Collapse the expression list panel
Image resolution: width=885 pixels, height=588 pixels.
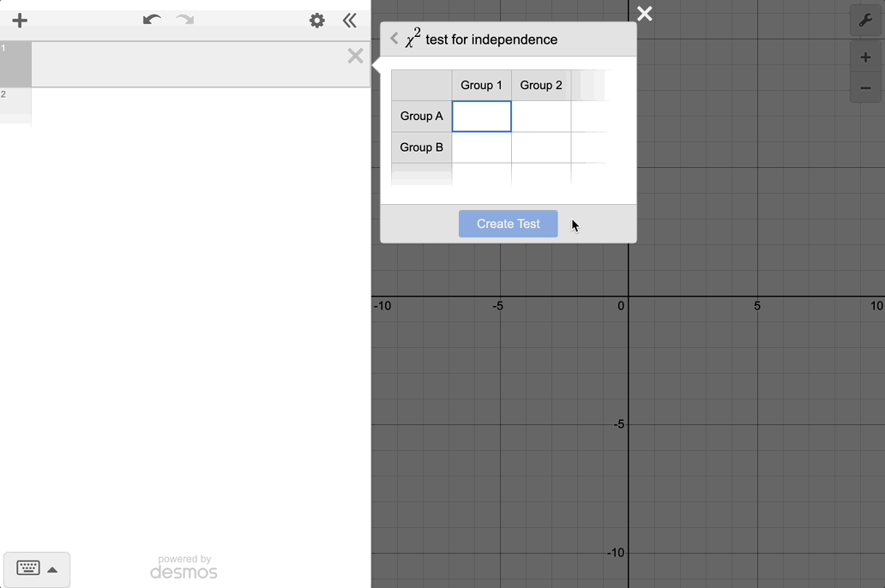[349, 21]
